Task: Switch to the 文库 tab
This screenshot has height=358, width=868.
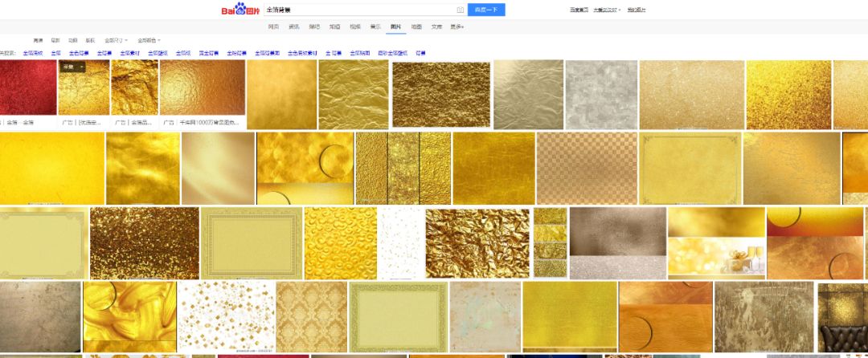Action: click(436, 26)
